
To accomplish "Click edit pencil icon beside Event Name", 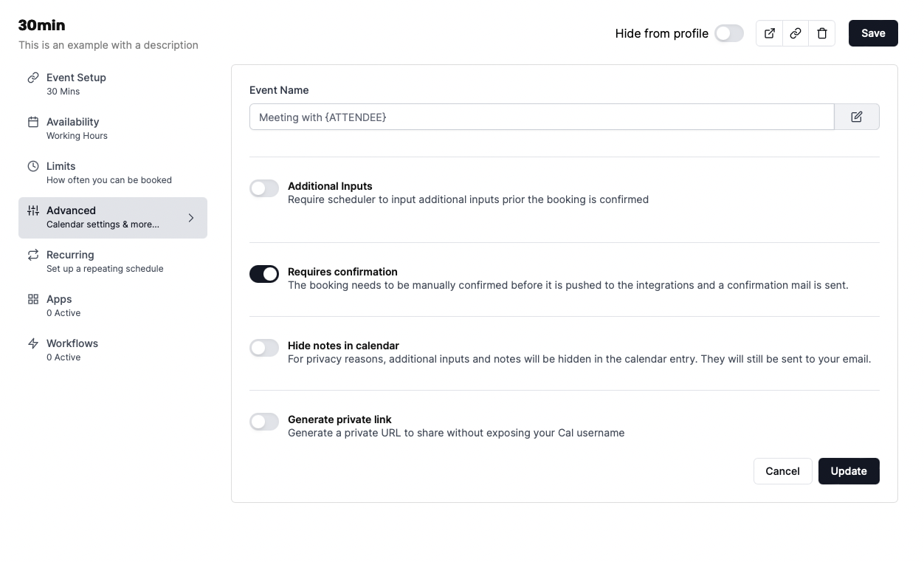I will pyautogui.click(x=856, y=117).
